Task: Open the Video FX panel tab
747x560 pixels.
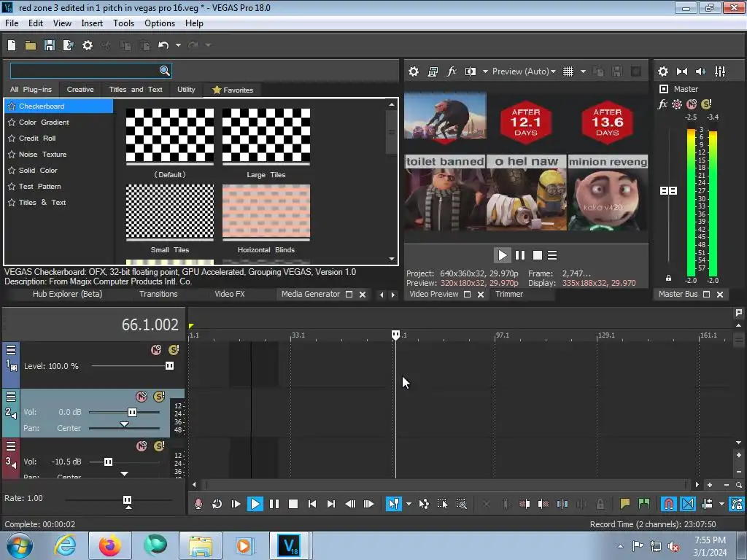Action: pos(230,294)
